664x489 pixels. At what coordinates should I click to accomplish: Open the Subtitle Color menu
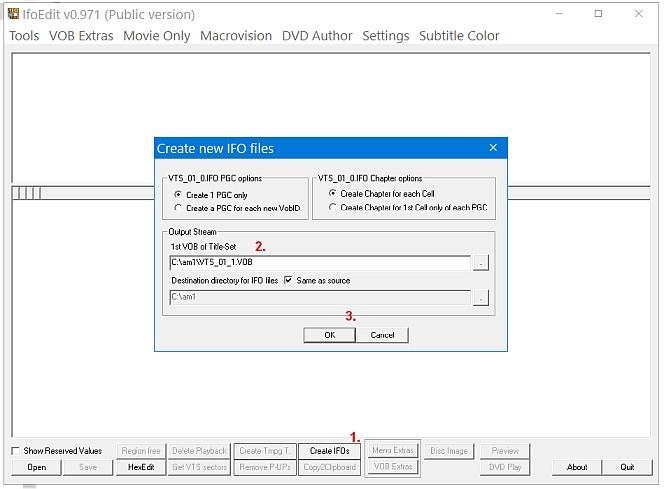459,36
